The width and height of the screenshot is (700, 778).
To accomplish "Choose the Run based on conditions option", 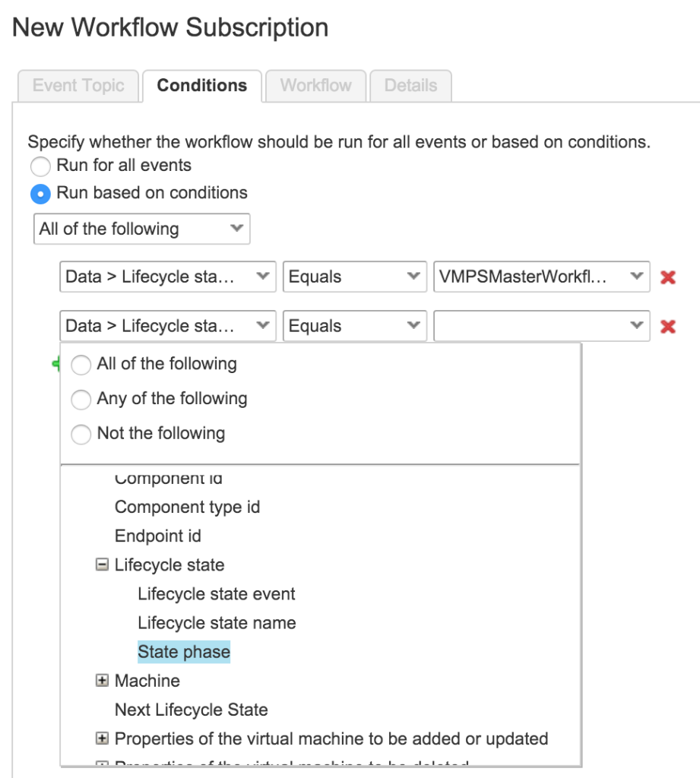I will pyautogui.click(x=39, y=194).
